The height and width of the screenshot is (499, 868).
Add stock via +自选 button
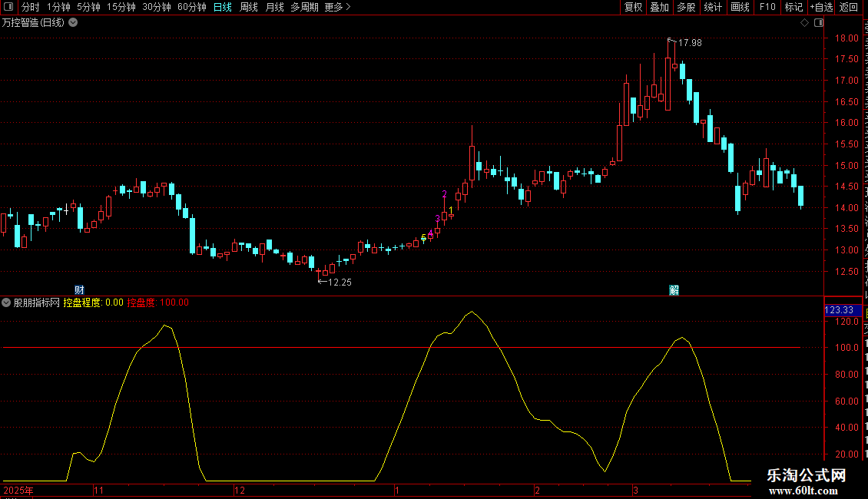click(x=821, y=7)
